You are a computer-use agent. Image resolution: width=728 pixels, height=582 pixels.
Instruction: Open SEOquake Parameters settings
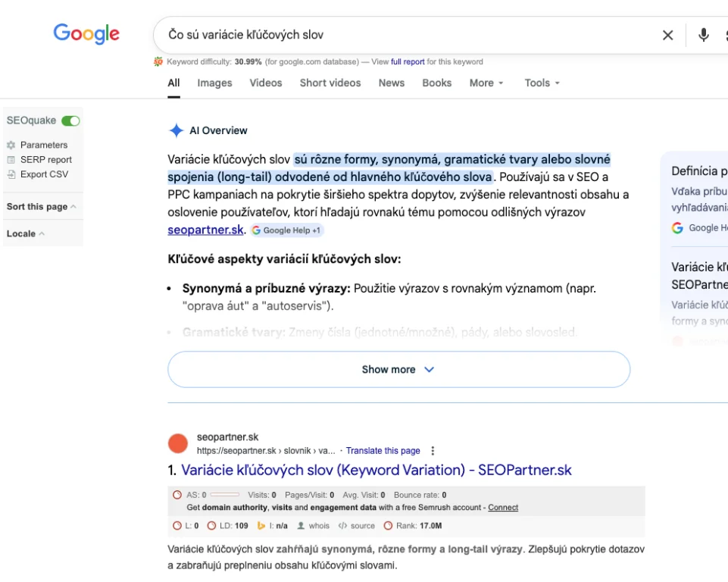(44, 145)
